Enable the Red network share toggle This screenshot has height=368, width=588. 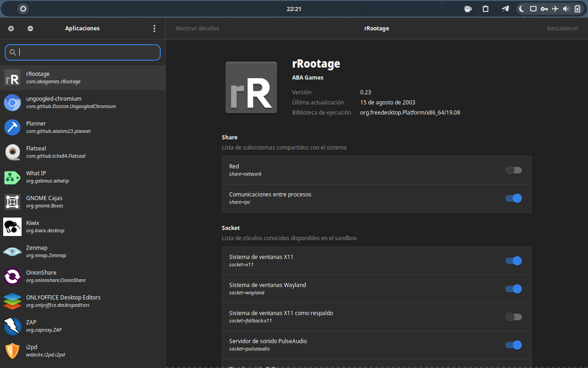514,170
